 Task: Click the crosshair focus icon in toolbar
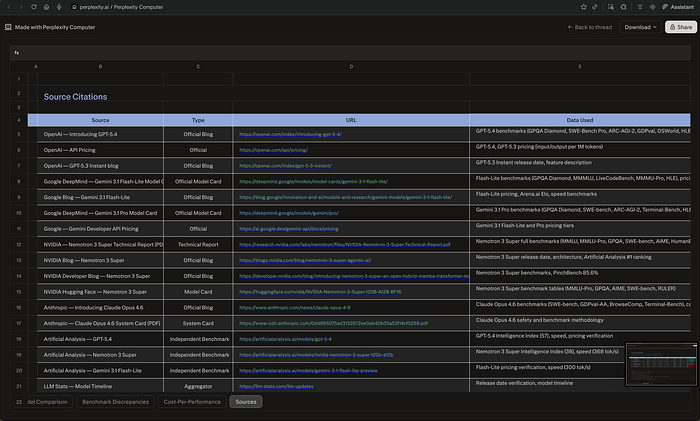[652, 7]
